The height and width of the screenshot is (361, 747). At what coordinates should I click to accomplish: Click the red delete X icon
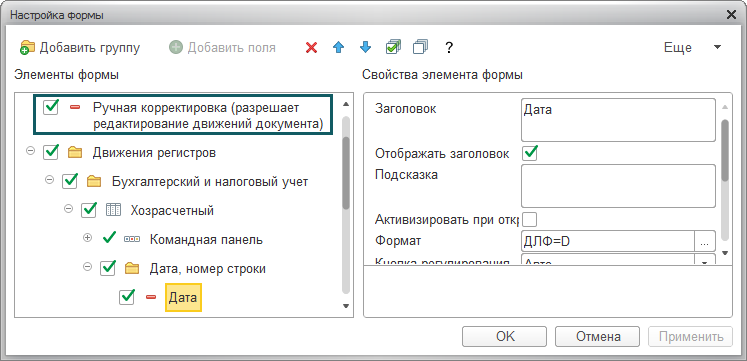point(312,48)
